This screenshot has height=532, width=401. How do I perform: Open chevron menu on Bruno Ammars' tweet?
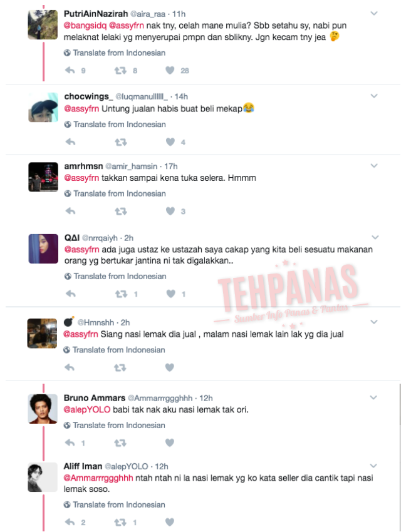click(373, 397)
